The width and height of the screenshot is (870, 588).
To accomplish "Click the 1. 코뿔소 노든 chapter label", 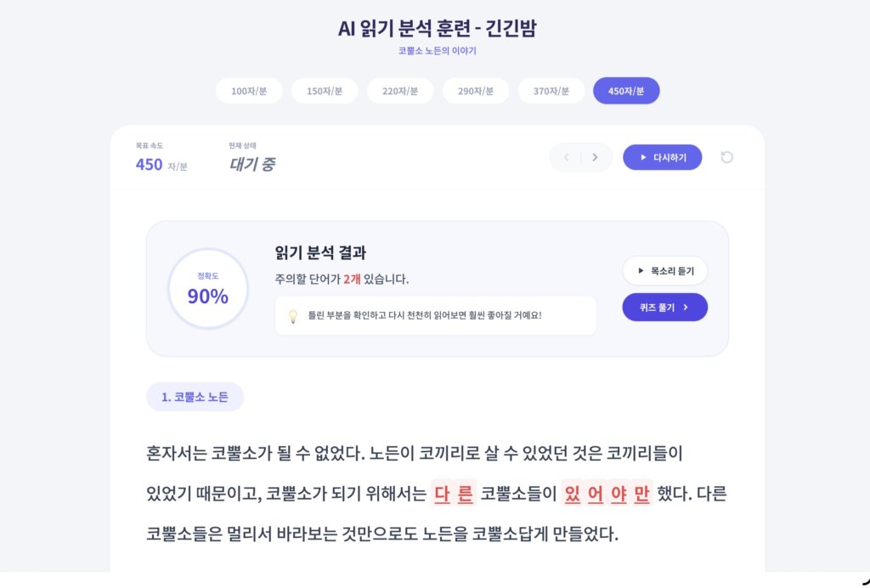I will [195, 397].
